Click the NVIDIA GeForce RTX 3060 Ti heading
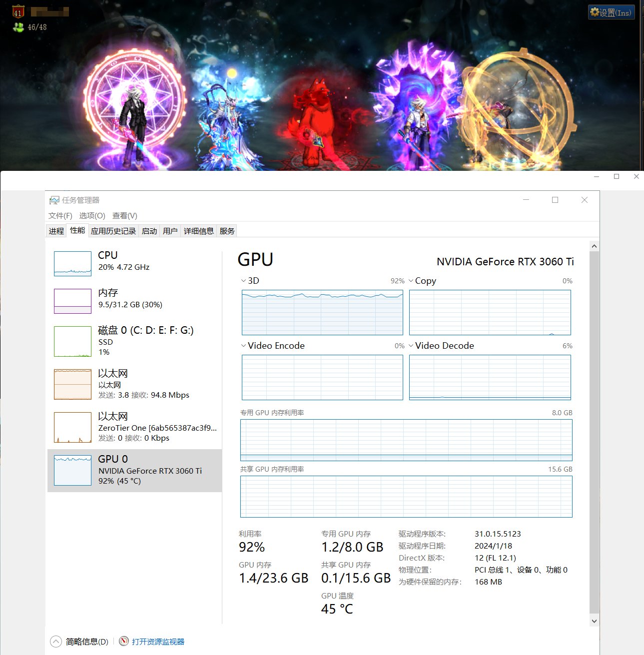The width and height of the screenshot is (644, 655). (x=505, y=262)
